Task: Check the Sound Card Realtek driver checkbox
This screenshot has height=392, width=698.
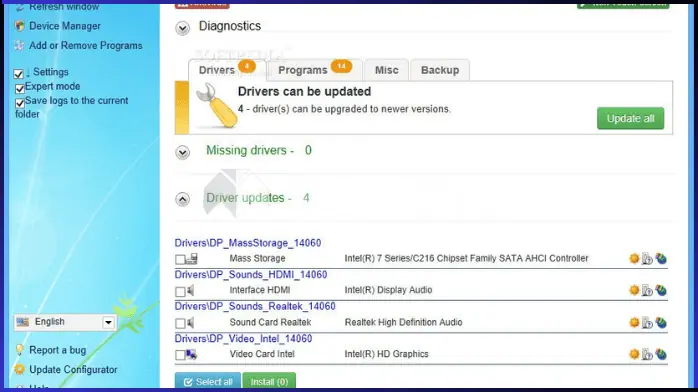Action: click(180, 323)
